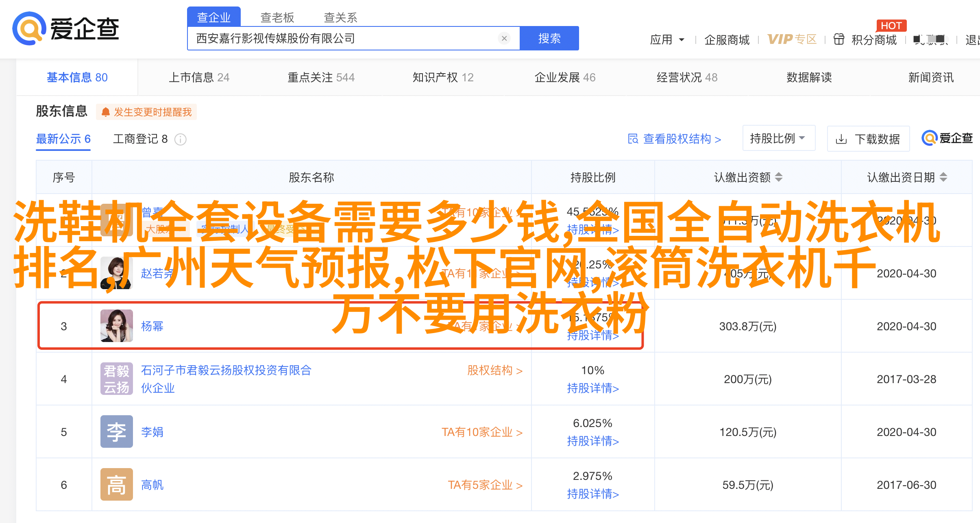Open 查看股权结构 link
This screenshot has width=980, height=523.
coord(675,139)
